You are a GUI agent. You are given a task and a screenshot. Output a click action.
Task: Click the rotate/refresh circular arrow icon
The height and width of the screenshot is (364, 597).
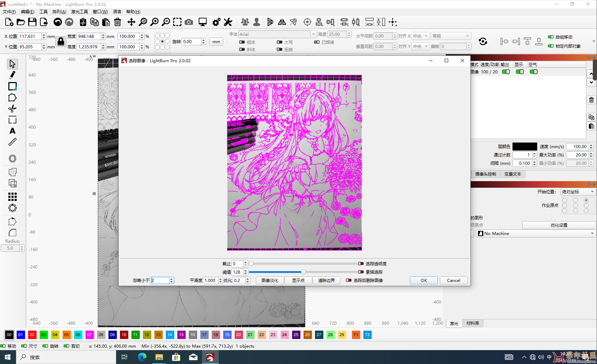pos(483,42)
